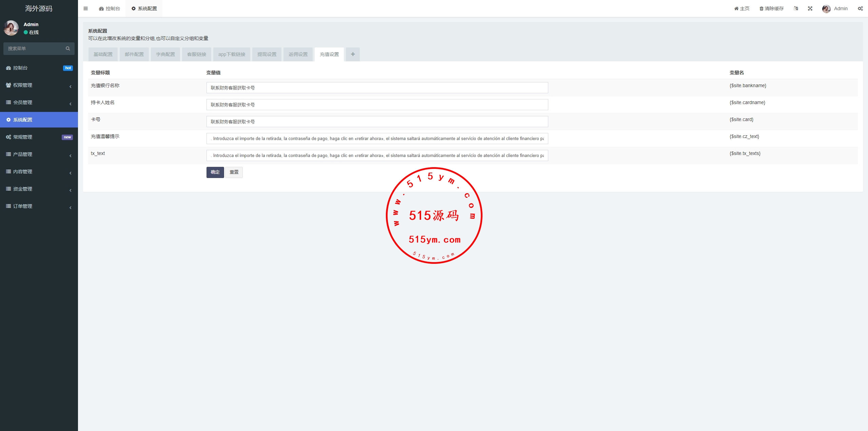Switch to the 基础配置 tab

(x=103, y=54)
